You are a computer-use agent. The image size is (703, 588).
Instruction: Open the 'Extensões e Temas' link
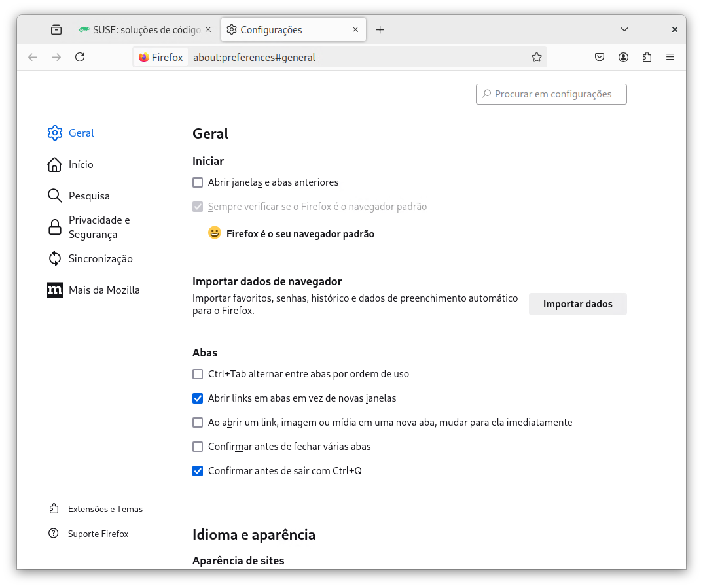click(x=105, y=509)
